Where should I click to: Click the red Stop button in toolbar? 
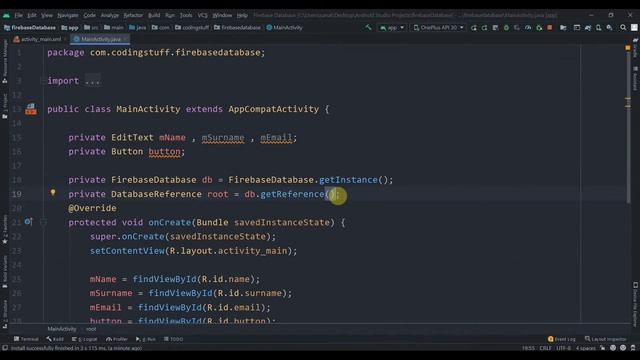tap(550, 28)
